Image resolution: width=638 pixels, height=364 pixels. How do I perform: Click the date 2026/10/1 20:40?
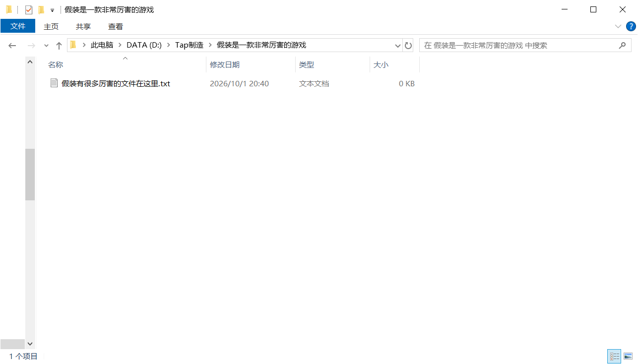(x=239, y=84)
